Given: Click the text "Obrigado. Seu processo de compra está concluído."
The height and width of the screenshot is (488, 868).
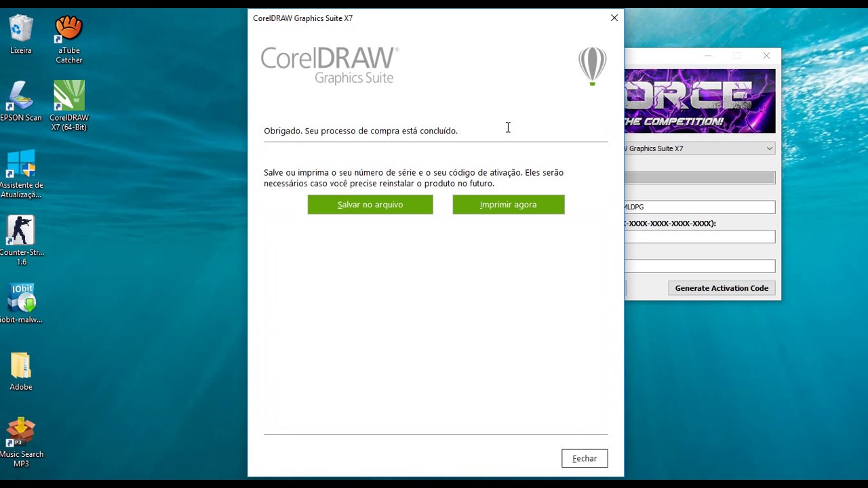Looking at the screenshot, I should click(x=361, y=131).
